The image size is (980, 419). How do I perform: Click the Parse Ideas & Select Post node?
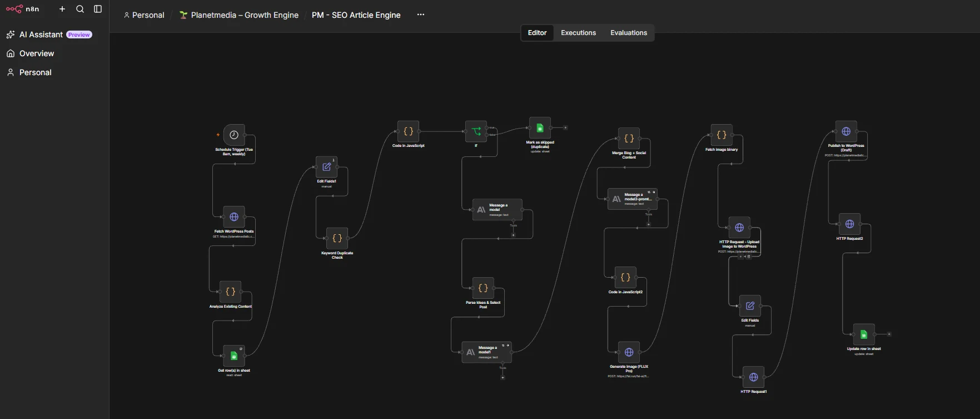click(x=483, y=288)
